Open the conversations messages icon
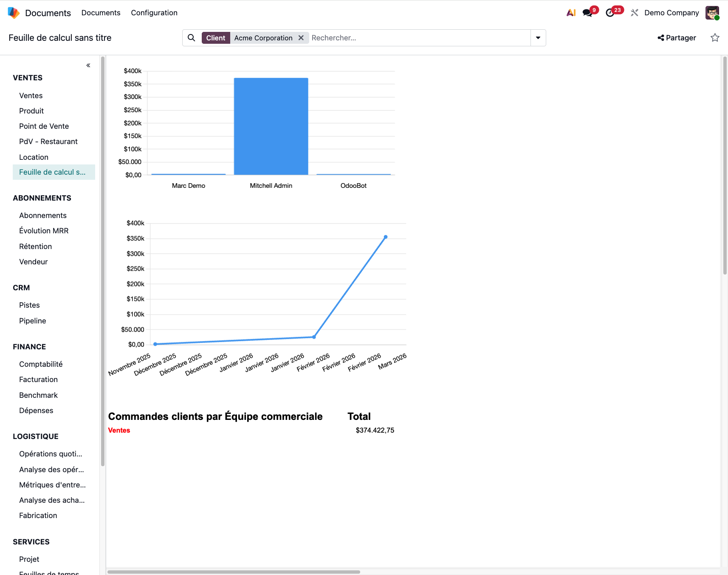728x575 pixels. pyautogui.click(x=587, y=13)
